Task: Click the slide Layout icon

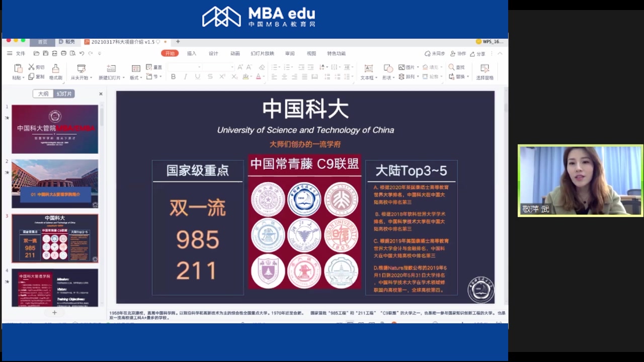Action: [135, 68]
